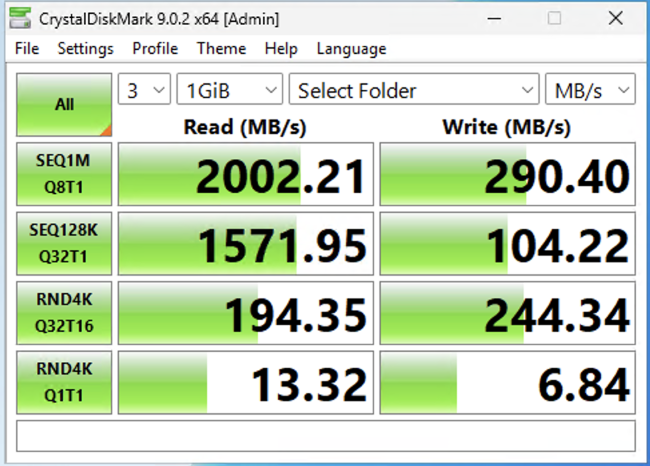Open the File menu
Image resolution: width=650 pixels, height=466 pixels.
pyautogui.click(x=27, y=49)
